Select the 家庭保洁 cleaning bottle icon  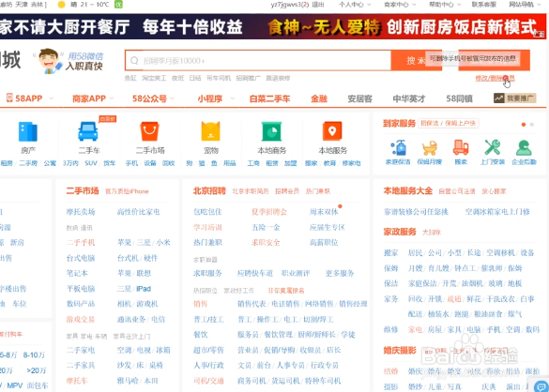398,147
